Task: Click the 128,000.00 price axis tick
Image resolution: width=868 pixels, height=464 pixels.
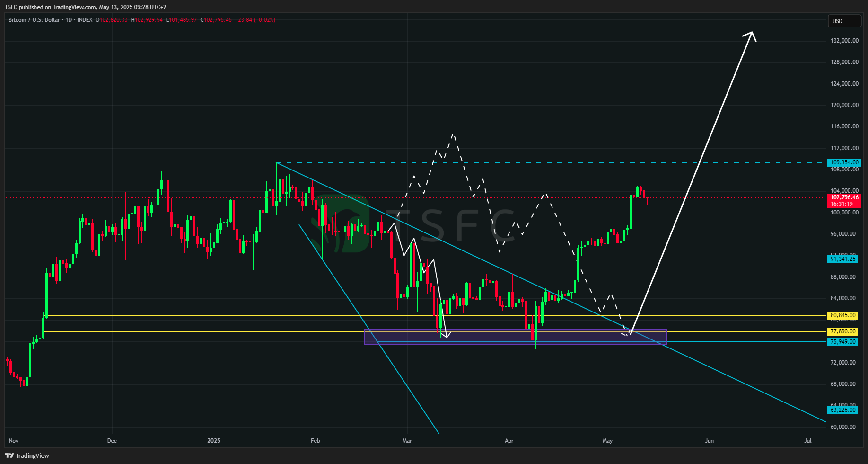Action: (x=844, y=62)
